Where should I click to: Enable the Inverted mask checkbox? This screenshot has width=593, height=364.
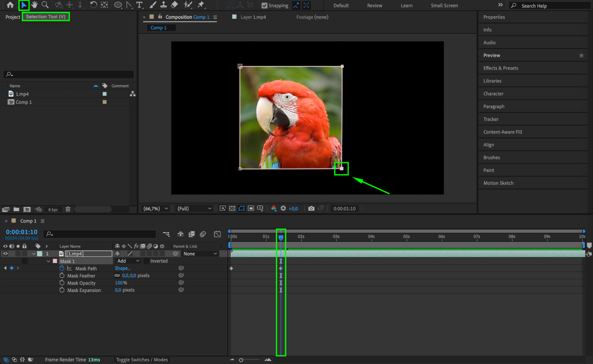tap(146, 261)
